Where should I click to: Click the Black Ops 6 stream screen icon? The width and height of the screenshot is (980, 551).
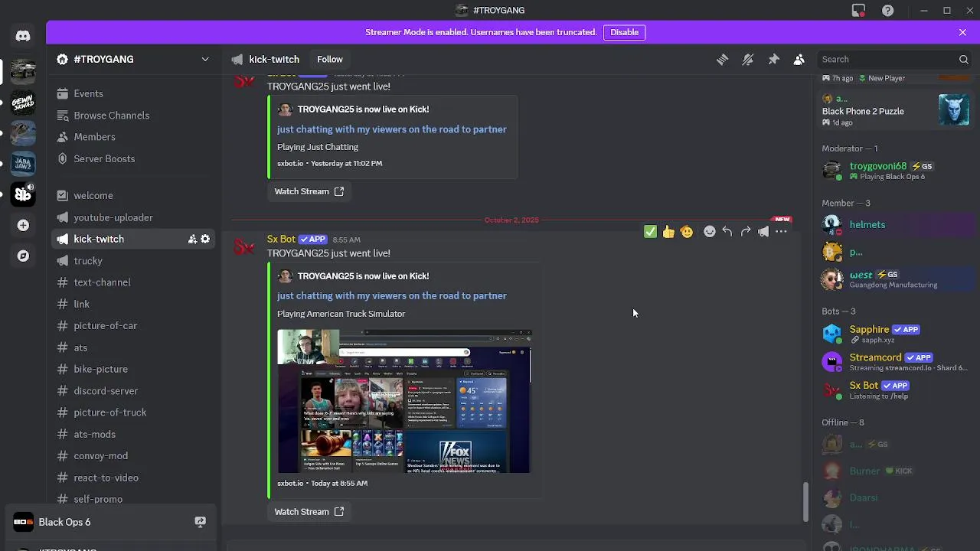[x=200, y=522]
